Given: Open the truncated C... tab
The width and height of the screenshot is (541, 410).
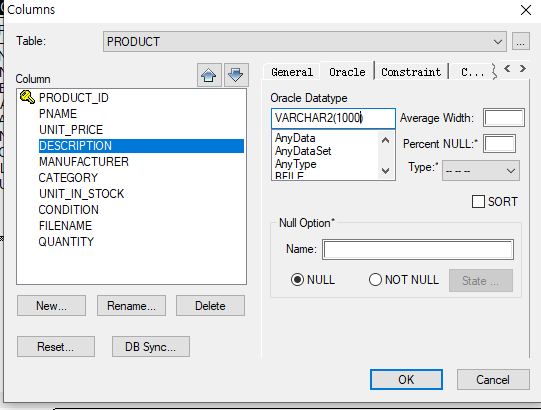Looking at the screenshot, I should [472, 72].
